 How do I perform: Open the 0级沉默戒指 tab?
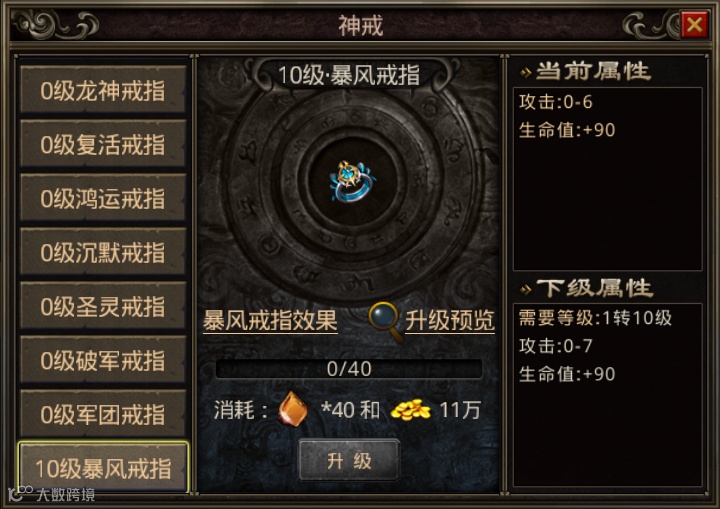[103, 252]
